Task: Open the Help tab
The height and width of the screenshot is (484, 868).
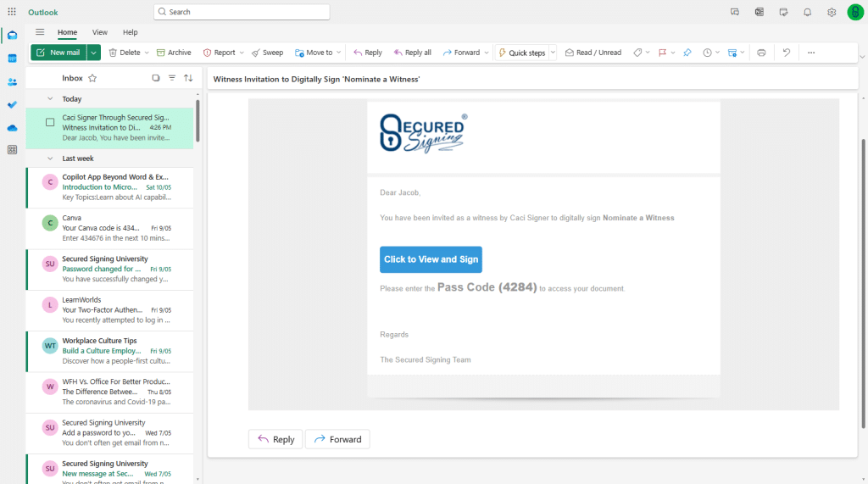Action: (130, 32)
